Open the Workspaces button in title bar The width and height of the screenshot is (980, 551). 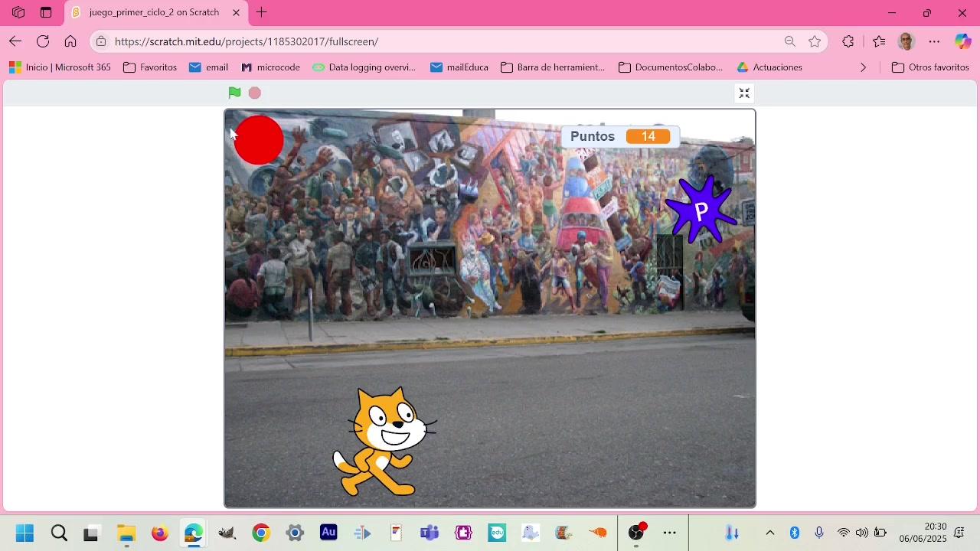18,12
